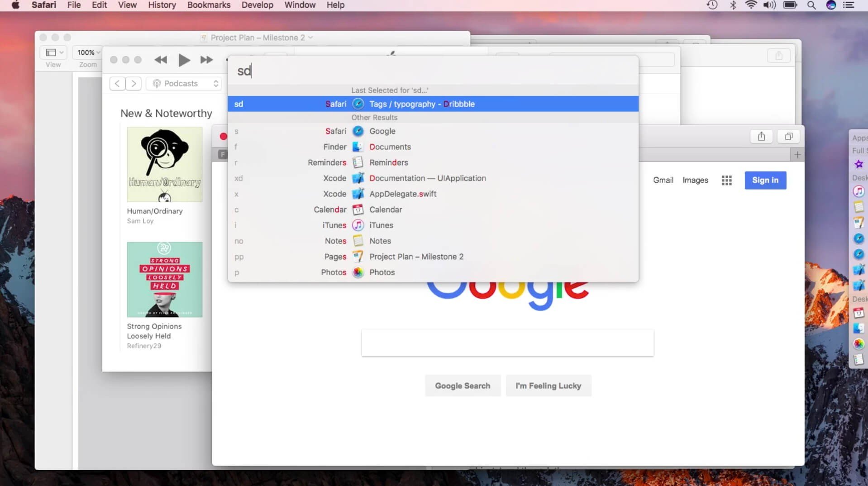Click the Sign in button
Screen dimensions: 868x486
pyautogui.click(x=765, y=180)
